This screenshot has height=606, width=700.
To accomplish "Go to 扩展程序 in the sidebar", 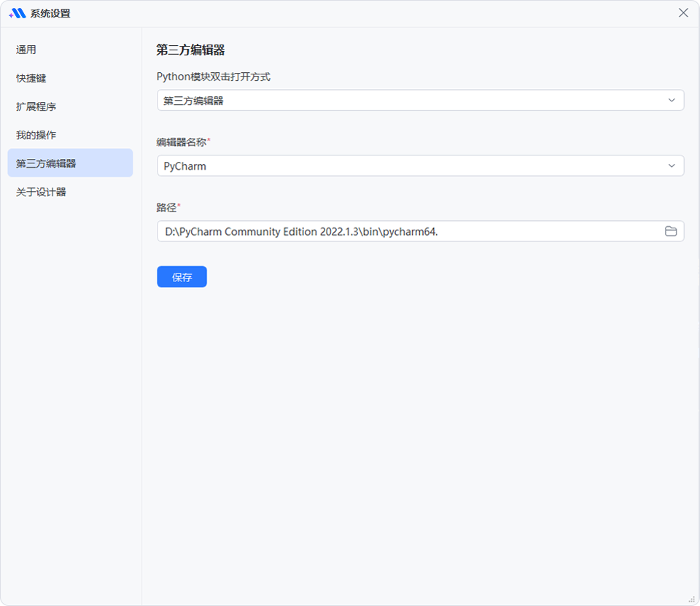I will (x=36, y=106).
